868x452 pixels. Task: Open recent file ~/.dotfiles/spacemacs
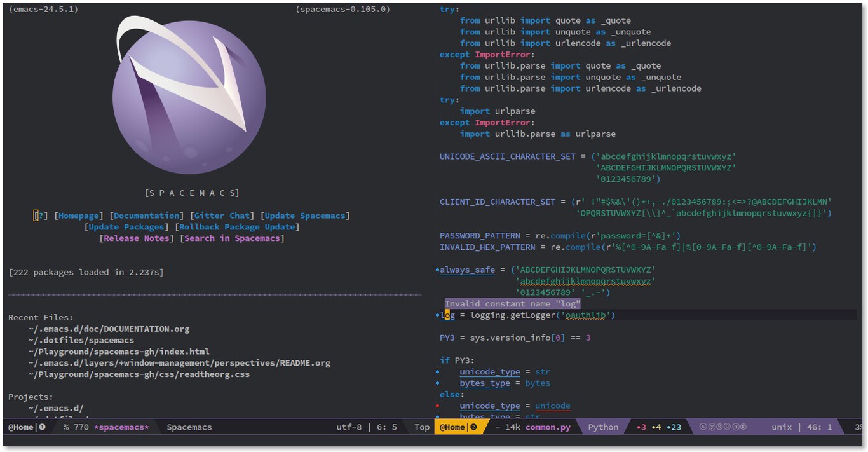point(81,340)
